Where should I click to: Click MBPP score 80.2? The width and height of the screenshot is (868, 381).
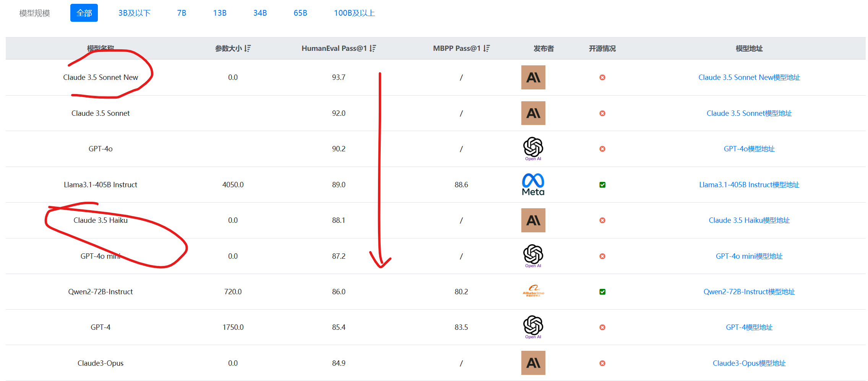pyautogui.click(x=461, y=292)
